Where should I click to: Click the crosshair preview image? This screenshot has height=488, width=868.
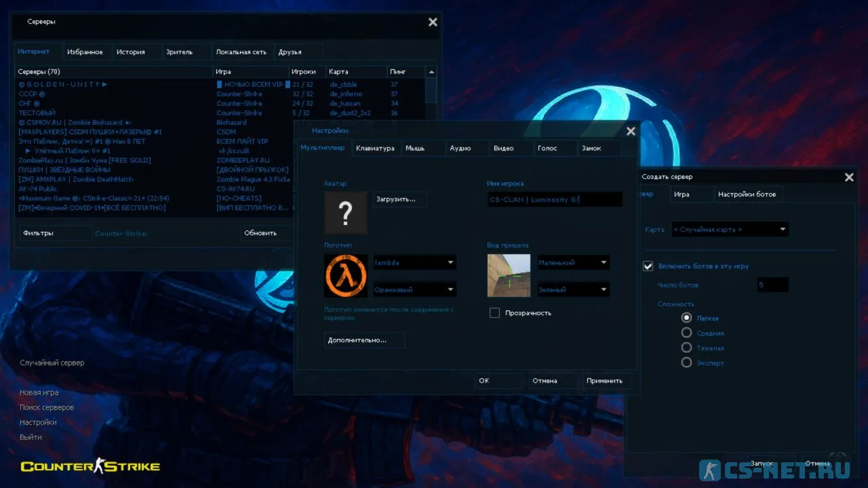(x=509, y=276)
